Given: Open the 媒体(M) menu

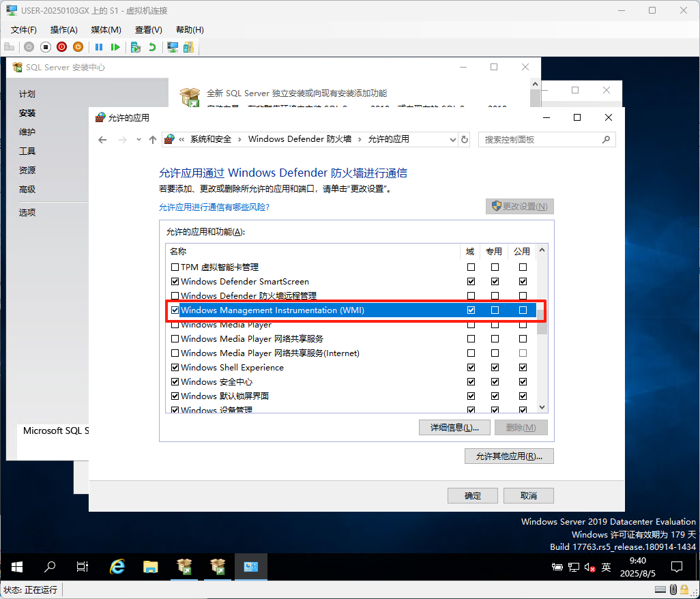Looking at the screenshot, I should (x=106, y=30).
